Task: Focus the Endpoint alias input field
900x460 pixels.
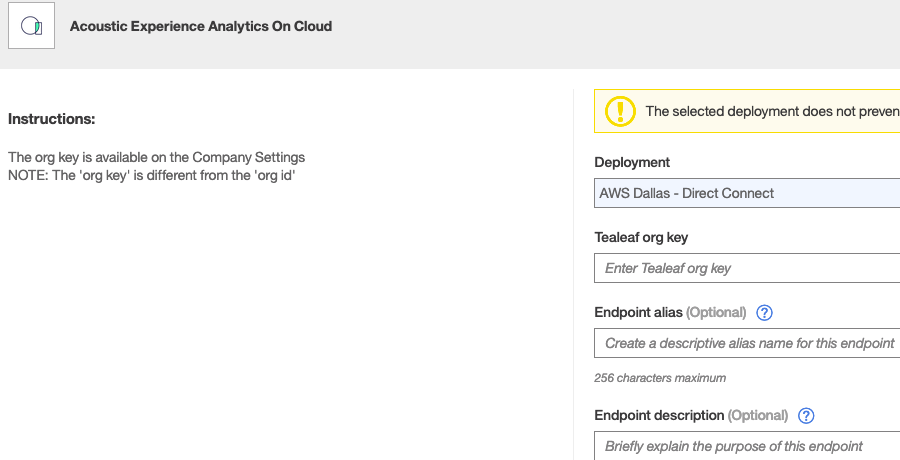Action: click(747, 343)
